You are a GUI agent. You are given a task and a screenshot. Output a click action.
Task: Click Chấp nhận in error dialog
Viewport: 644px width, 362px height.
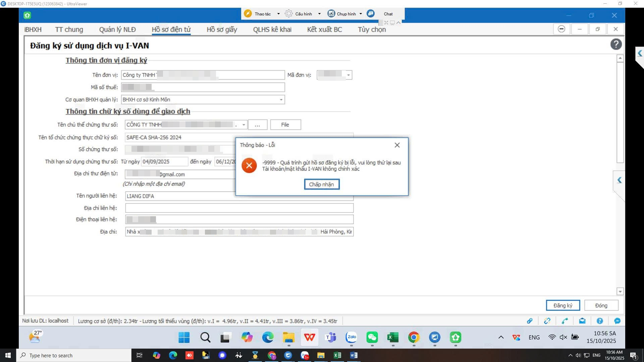321,184
